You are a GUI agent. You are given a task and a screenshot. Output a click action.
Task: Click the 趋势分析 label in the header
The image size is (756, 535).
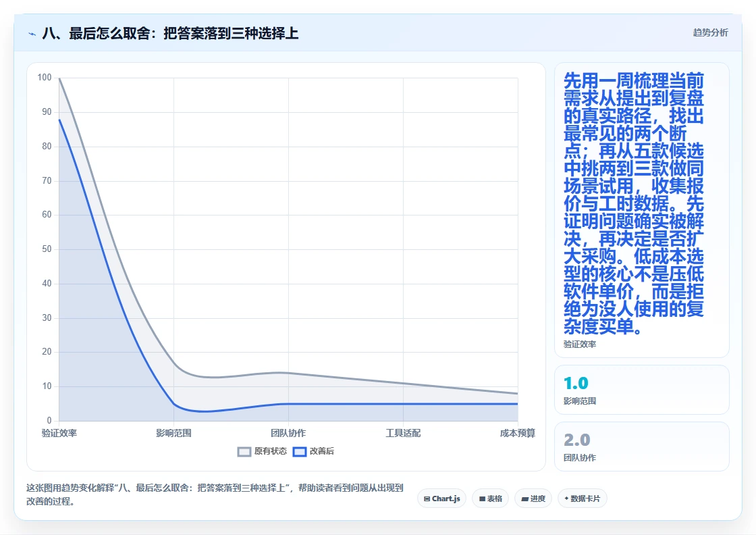pyautogui.click(x=710, y=33)
